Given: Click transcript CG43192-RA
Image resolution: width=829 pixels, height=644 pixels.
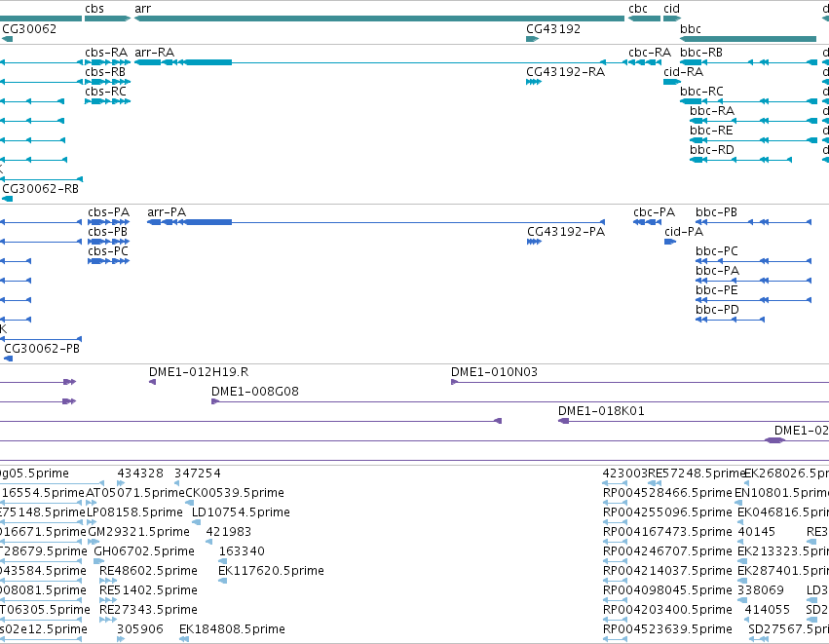Looking at the screenshot, I should tap(534, 82).
